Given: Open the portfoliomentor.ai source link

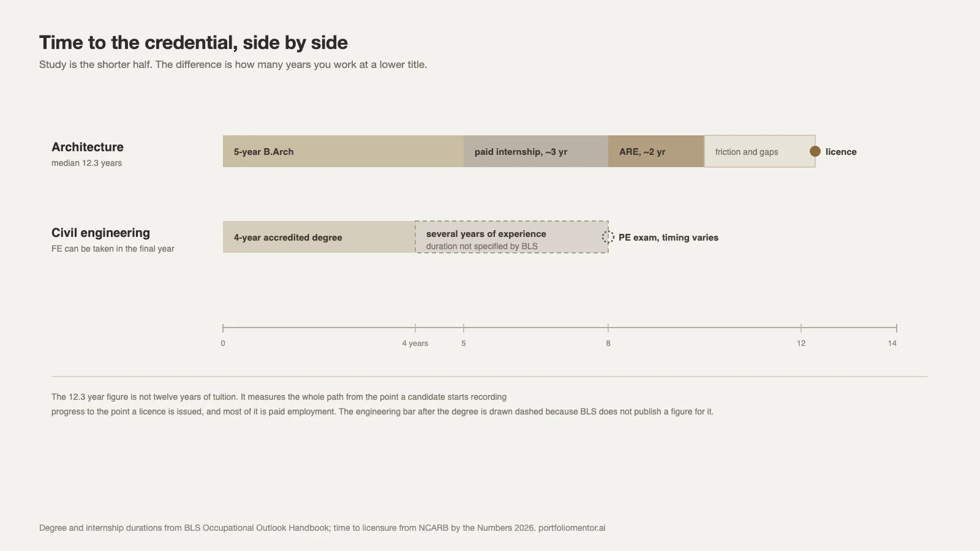Looking at the screenshot, I should point(571,528).
